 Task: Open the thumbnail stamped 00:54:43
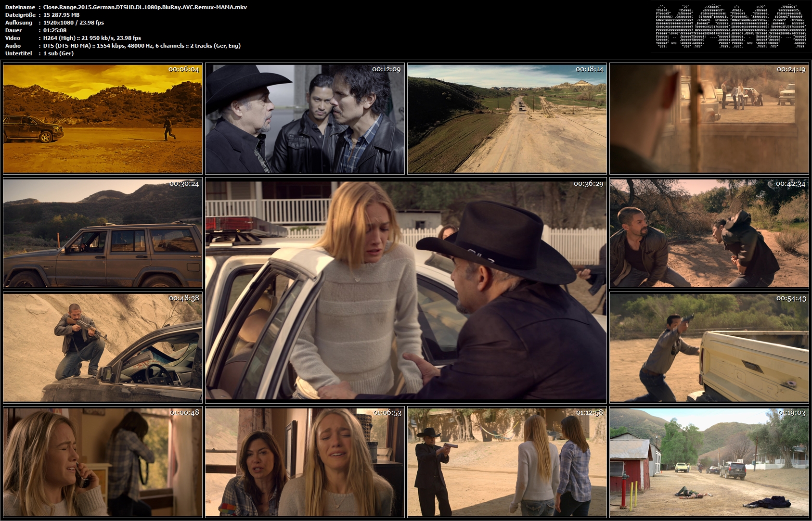(x=709, y=347)
